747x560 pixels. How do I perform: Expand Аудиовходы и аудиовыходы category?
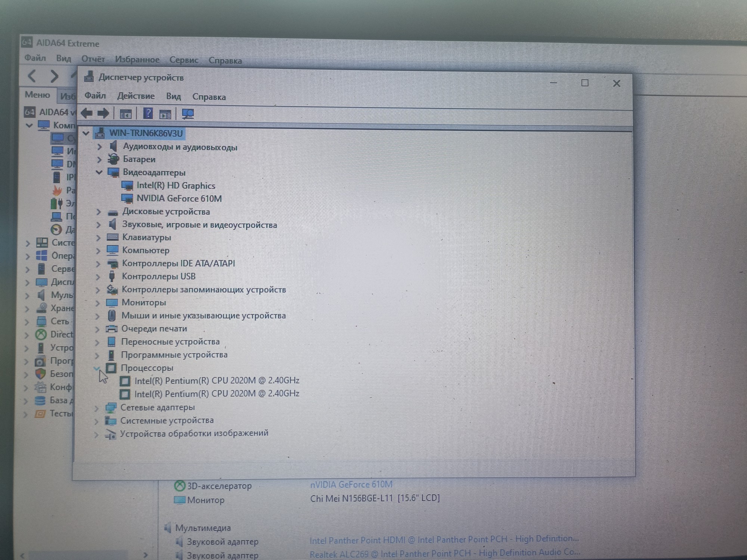pos(99,147)
